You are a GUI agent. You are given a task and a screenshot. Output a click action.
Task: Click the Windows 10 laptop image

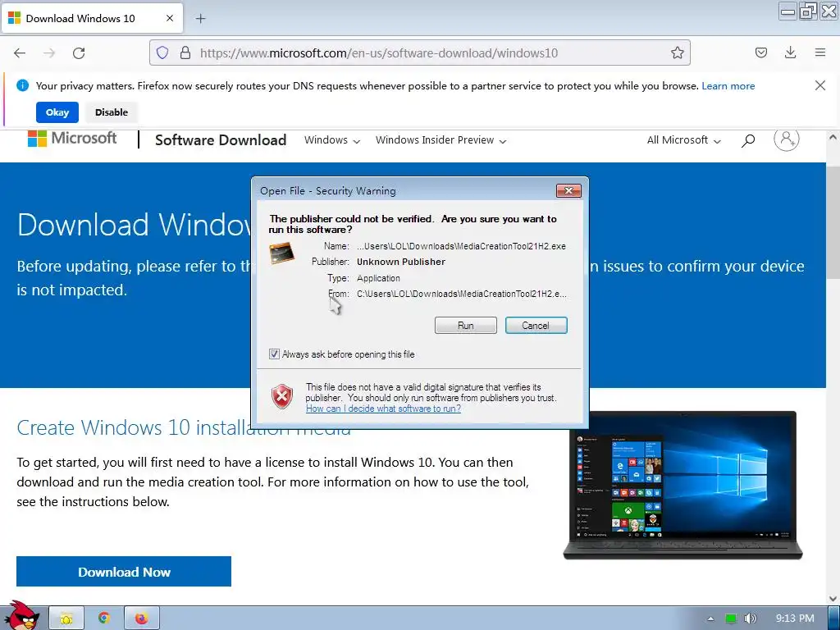point(682,486)
